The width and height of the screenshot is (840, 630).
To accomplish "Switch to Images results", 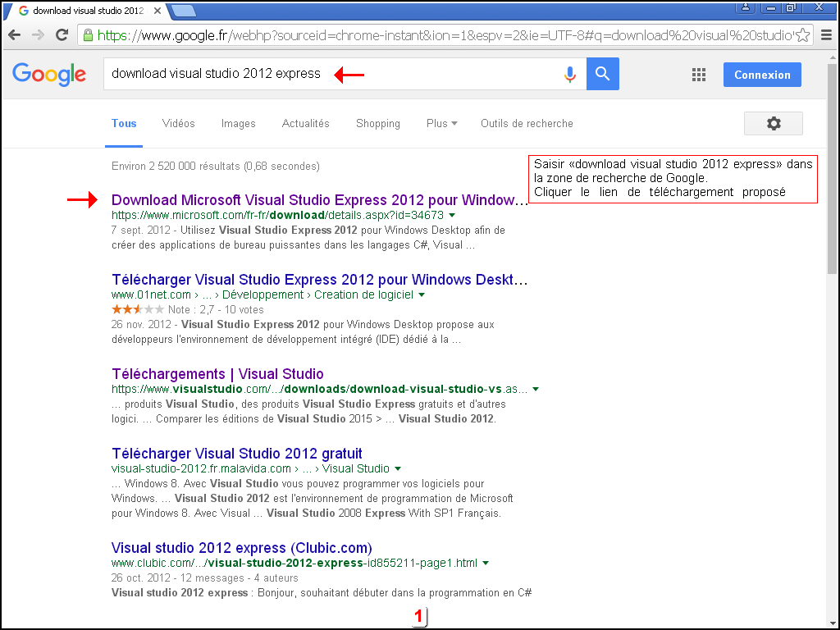I will click(239, 124).
